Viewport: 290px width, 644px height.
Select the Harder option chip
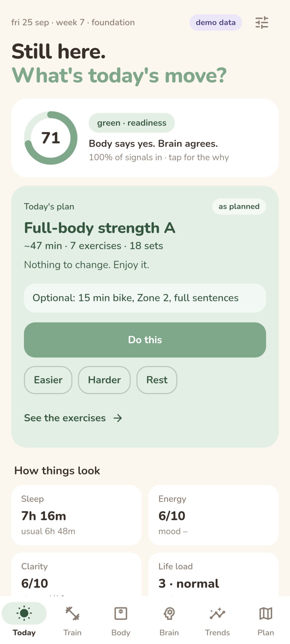[104, 380]
